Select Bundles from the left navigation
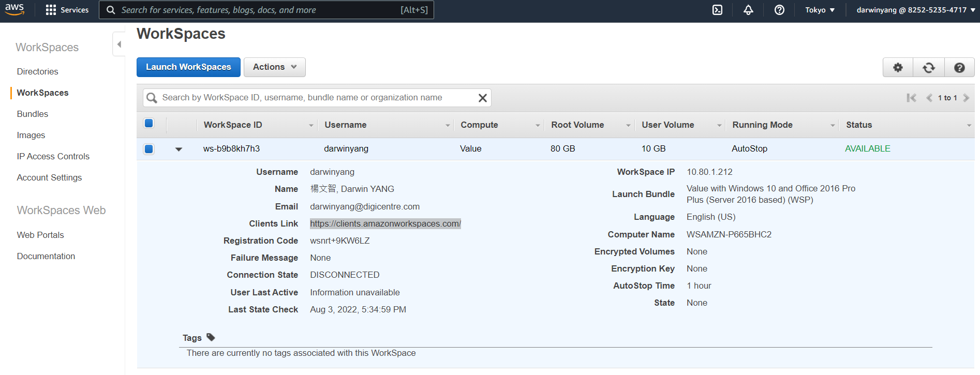The width and height of the screenshot is (980, 375). [32, 114]
